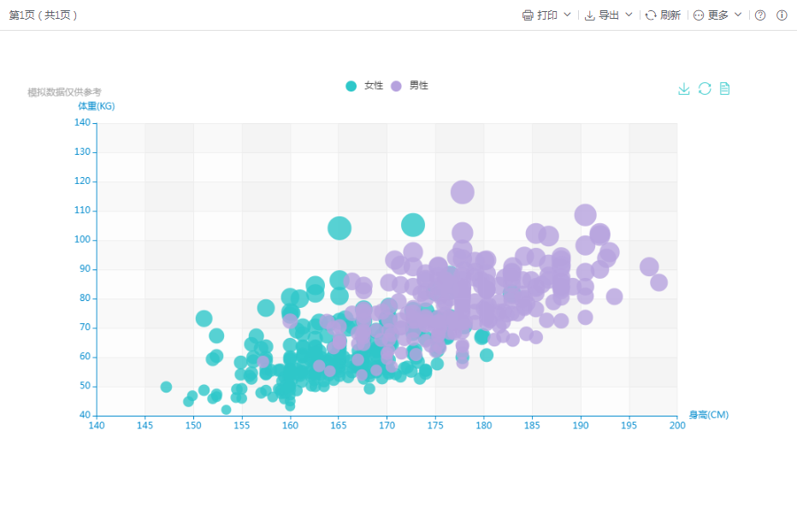This screenshot has width=797, height=532.
Task: Click the 打印 text in the toolbar
Action: [547, 15]
